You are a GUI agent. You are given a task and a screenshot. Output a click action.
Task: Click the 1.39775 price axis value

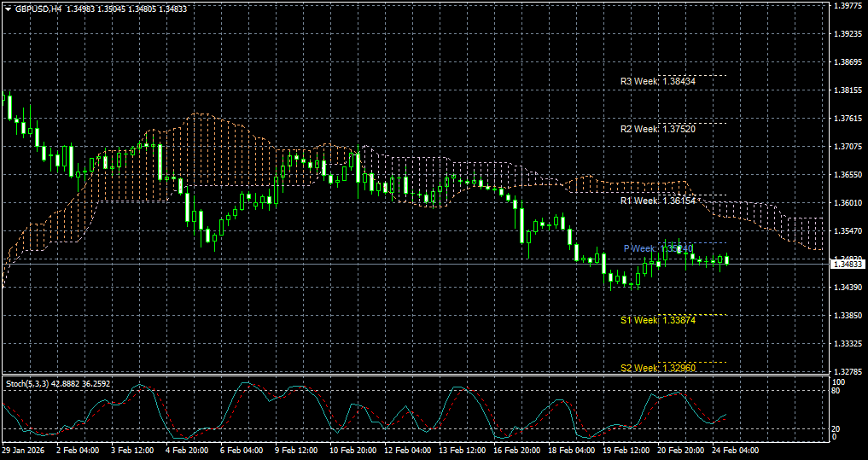(x=848, y=5)
